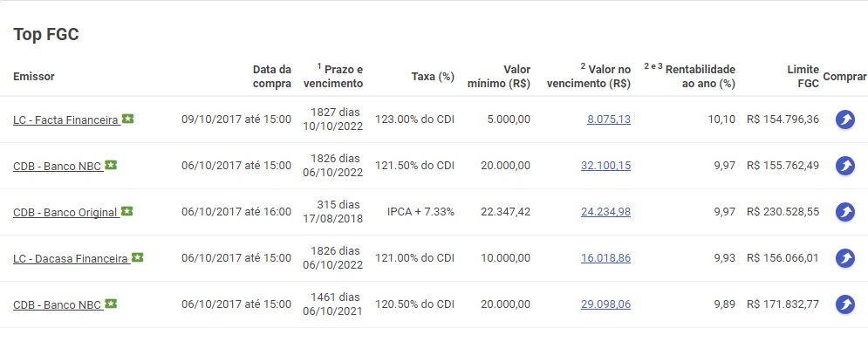Open the maturity value 8.075,13 link

[609, 119]
